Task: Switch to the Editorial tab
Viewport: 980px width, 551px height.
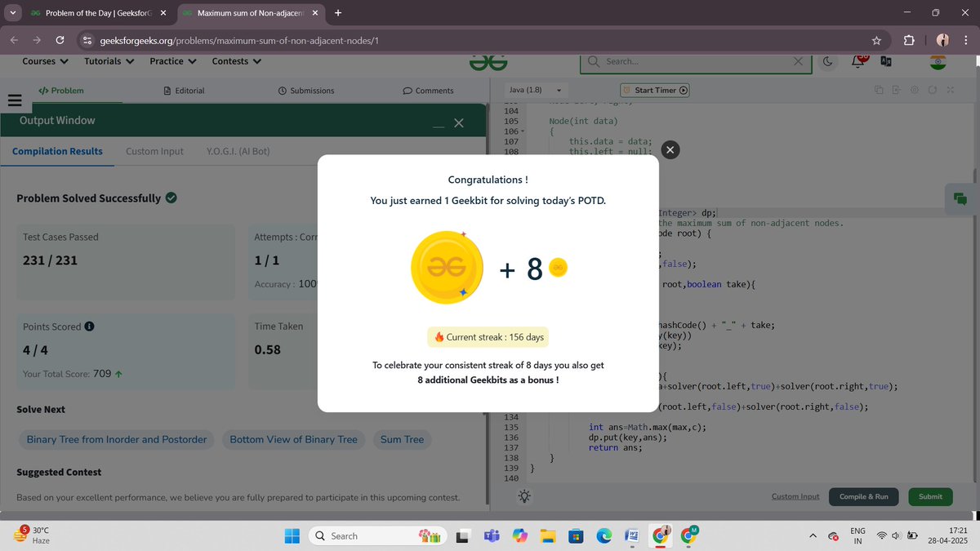Action: [x=184, y=91]
